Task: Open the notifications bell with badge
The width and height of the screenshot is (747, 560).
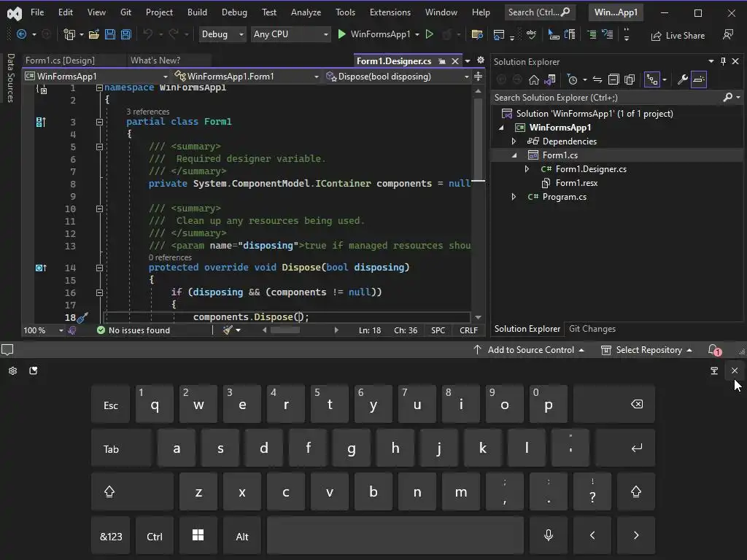Action: pos(715,350)
